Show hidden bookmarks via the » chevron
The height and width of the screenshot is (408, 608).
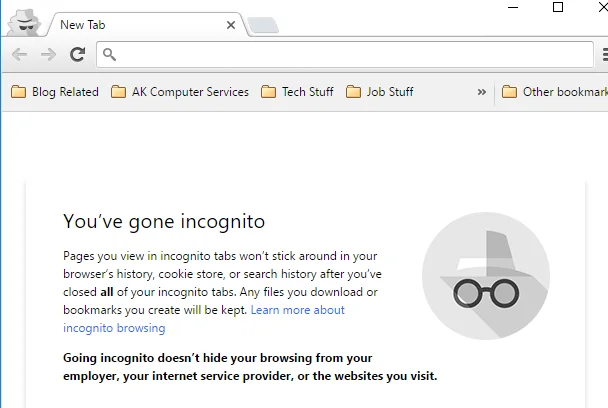pyautogui.click(x=481, y=92)
